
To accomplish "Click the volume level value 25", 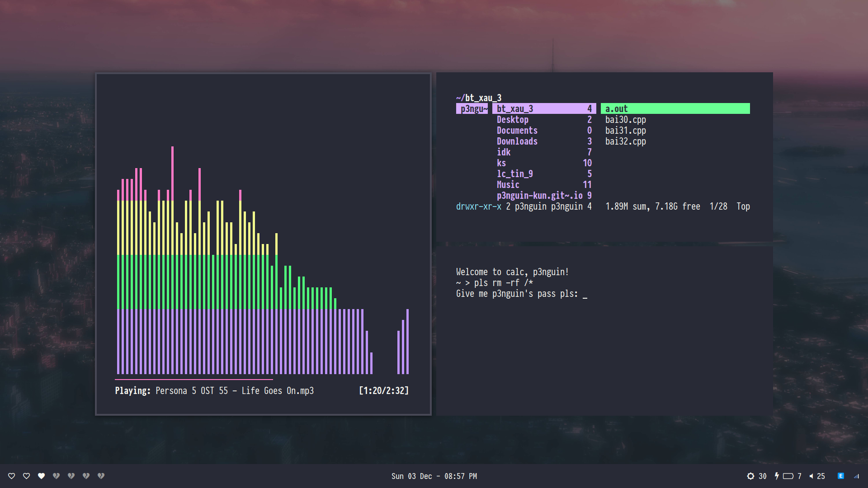I will [x=821, y=476].
